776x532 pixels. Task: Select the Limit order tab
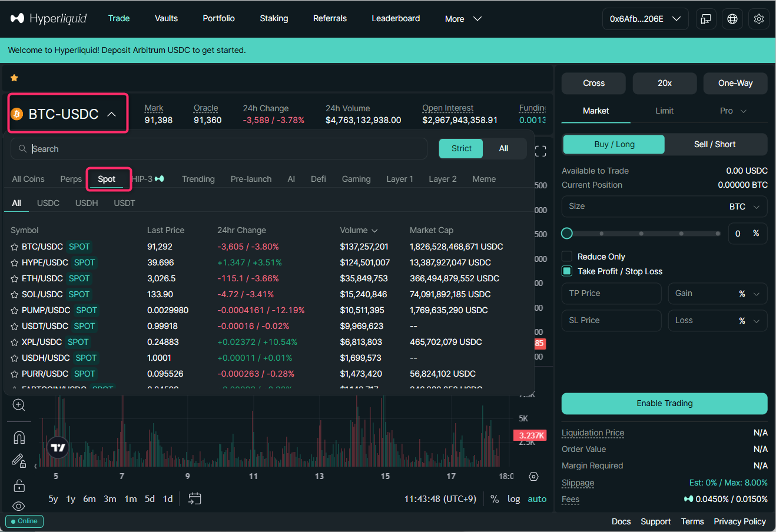pyautogui.click(x=664, y=111)
